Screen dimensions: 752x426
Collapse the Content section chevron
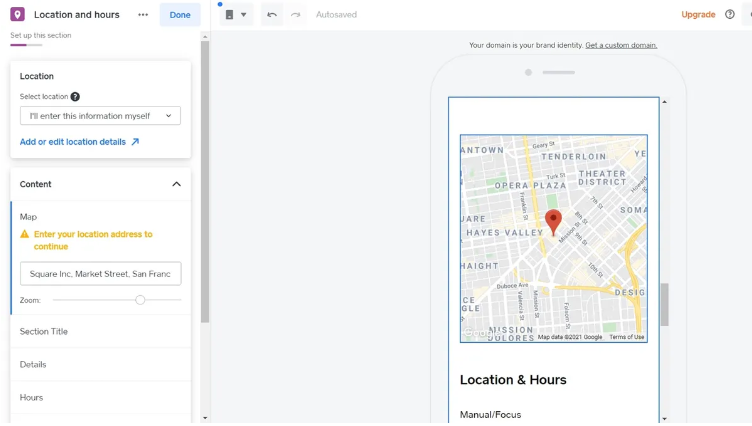point(176,184)
